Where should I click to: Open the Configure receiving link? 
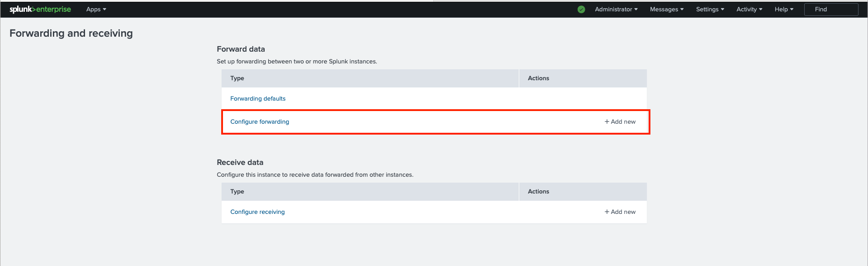pos(257,212)
